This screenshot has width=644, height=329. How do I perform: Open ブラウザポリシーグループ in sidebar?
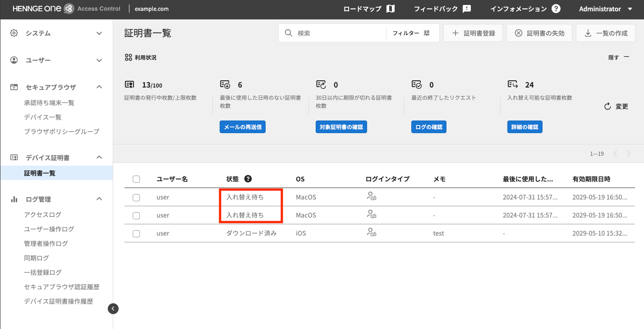point(61,132)
